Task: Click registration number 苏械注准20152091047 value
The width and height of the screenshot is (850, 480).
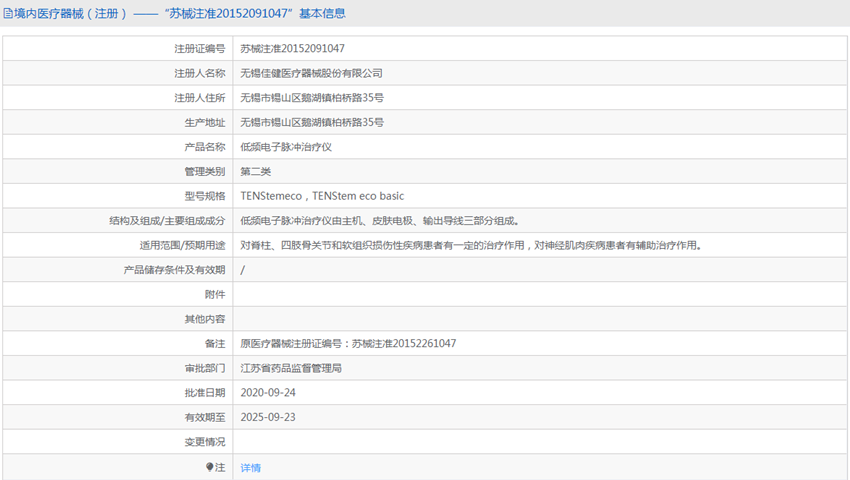Action: 292,48
